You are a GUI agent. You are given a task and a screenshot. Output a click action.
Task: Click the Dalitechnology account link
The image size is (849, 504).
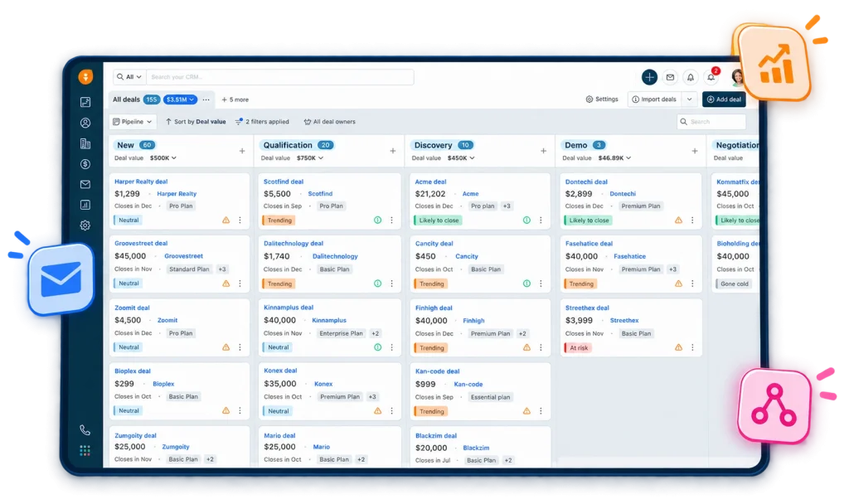click(x=335, y=257)
